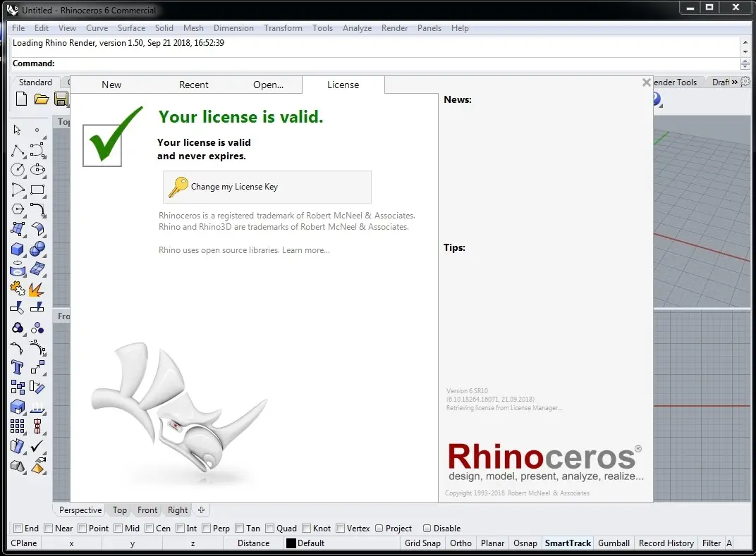Image resolution: width=756 pixels, height=556 pixels.
Task: Open toolbar options gear icon
Action: pos(745,82)
